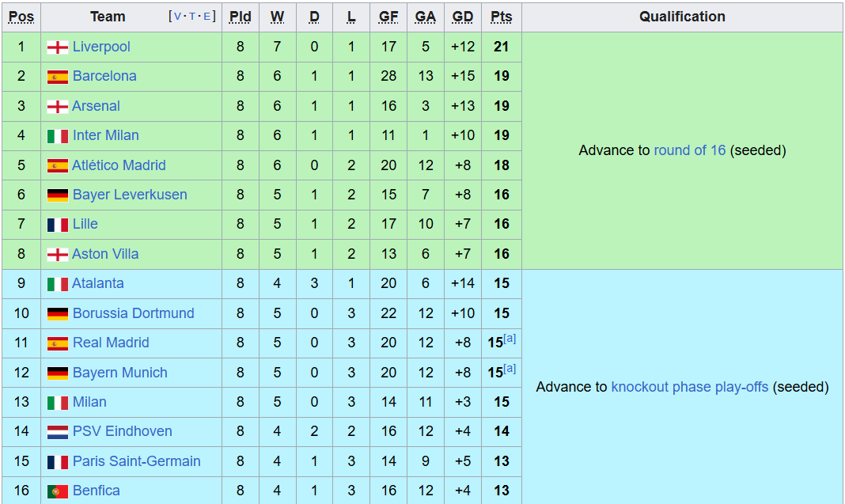Open the Arsenal team link

click(96, 106)
